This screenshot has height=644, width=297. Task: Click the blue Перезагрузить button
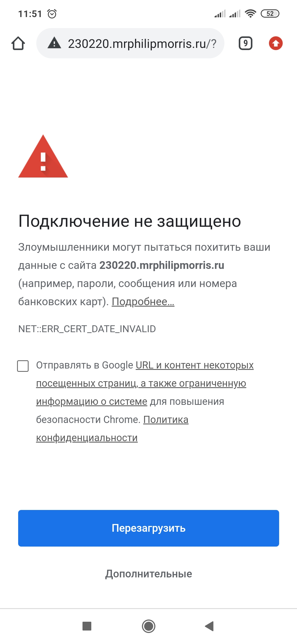(148, 528)
